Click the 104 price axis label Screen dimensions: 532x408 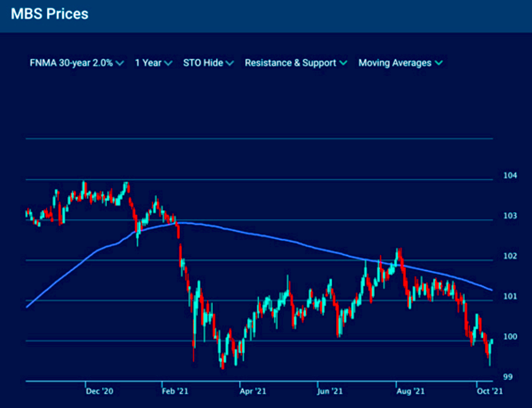[509, 176]
